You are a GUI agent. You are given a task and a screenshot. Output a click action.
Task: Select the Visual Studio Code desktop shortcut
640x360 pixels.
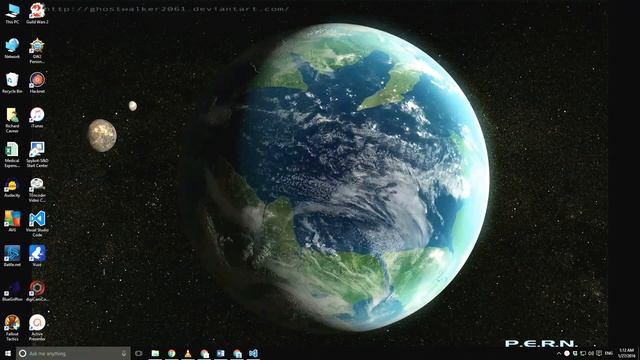(37, 224)
